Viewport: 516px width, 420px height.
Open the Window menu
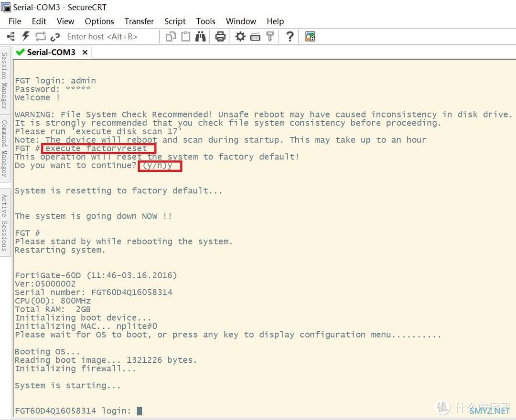(241, 21)
